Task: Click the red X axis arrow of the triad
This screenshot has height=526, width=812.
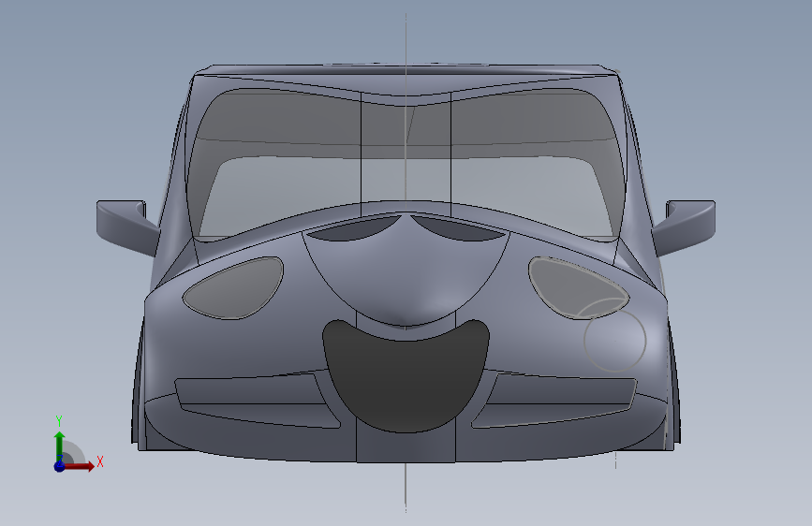Action: (79, 466)
